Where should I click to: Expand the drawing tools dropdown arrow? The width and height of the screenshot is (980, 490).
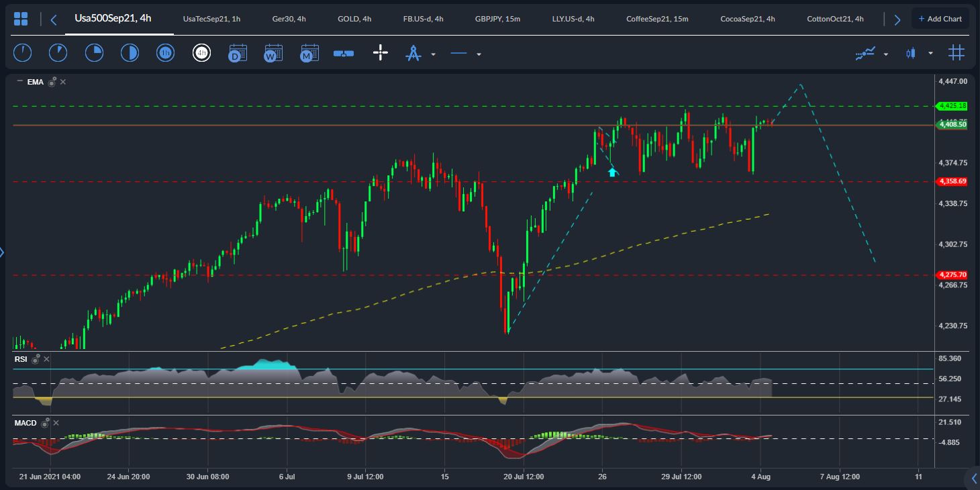click(433, 54)
